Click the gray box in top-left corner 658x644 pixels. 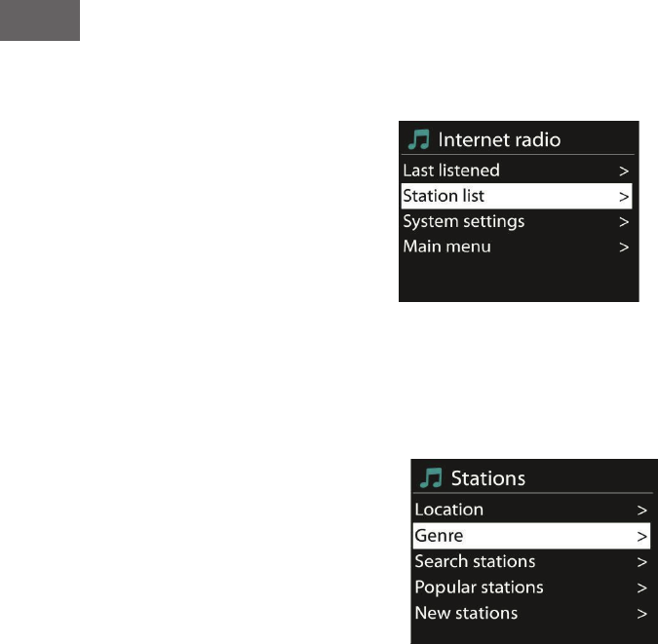tap(39, 19)
